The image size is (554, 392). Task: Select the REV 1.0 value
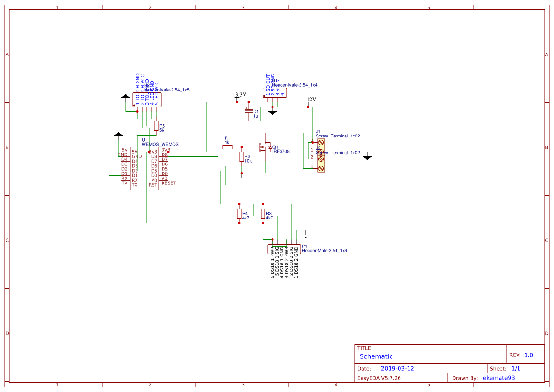pyautogui.click(x=528, y=355)
